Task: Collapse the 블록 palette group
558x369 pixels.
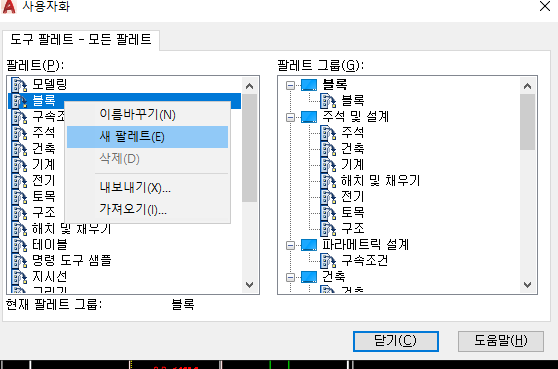Action: [x=290, y=85]
